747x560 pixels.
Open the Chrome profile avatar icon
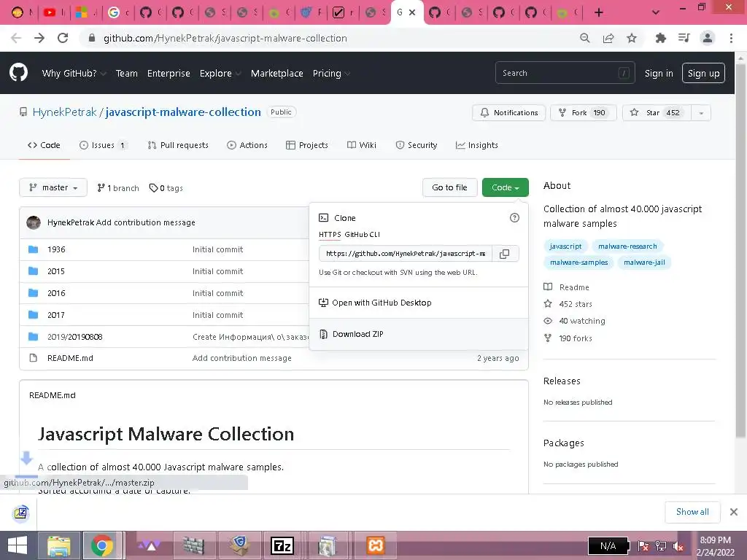[x=708, y=38]
